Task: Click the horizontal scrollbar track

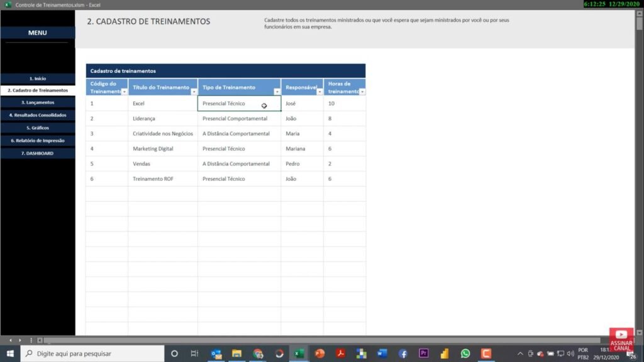Action: coord(323,340)
